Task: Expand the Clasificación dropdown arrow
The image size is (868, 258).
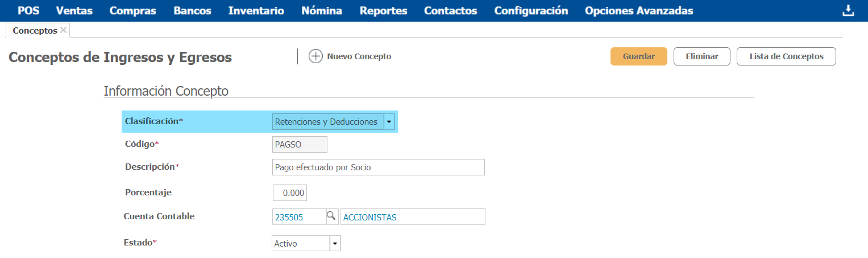Action: (389, 121)
